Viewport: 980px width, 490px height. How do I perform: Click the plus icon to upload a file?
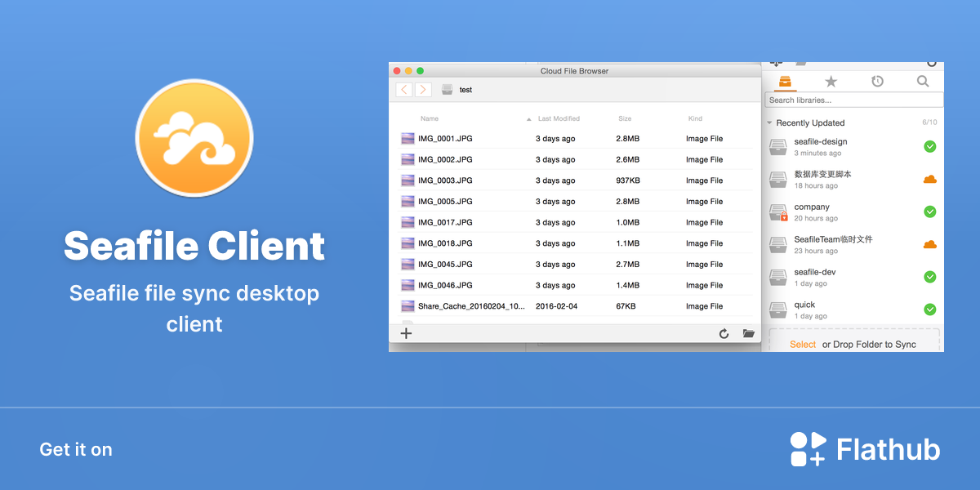[x=406, y=333]
